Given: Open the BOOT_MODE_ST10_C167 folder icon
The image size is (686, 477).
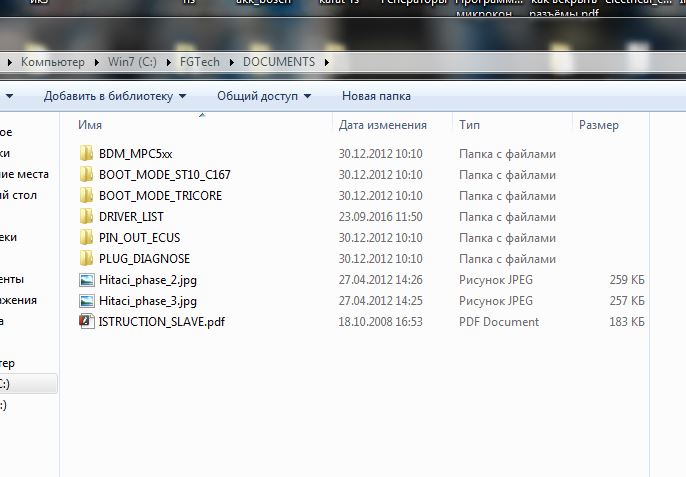Looking at the screenshot, I should point(87,175).
